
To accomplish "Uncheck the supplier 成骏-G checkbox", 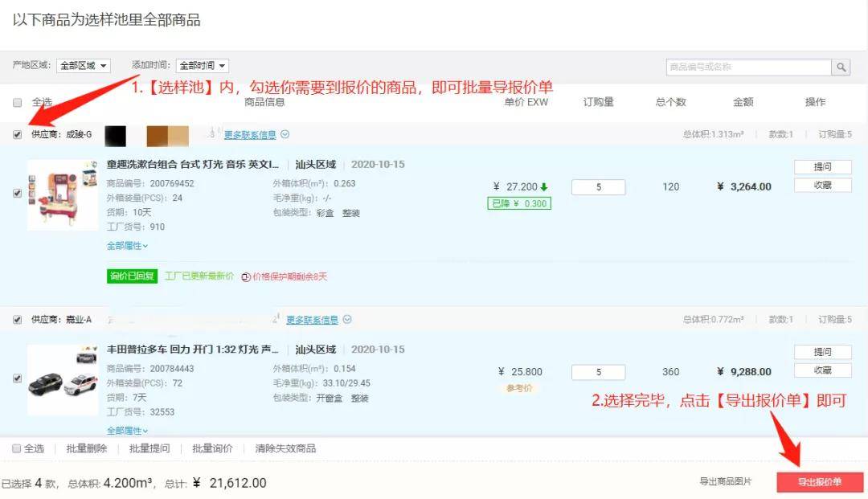I will click(x=18, y=135).
